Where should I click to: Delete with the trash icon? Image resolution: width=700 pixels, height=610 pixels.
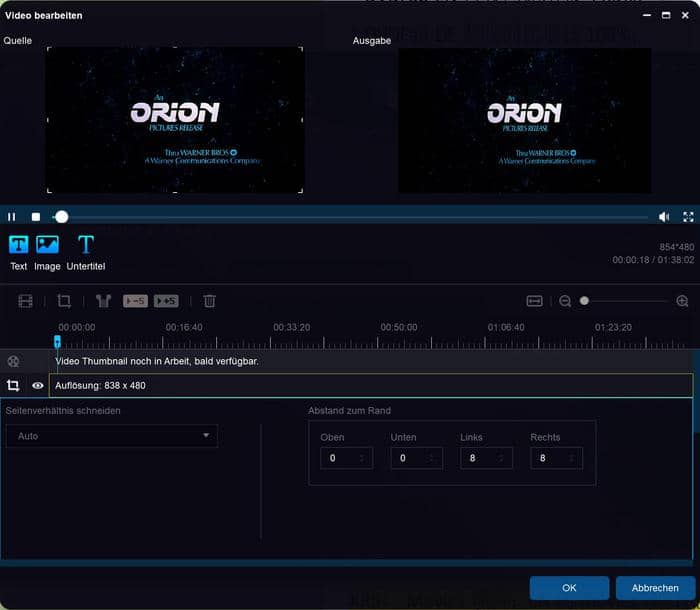click(209, 301)
